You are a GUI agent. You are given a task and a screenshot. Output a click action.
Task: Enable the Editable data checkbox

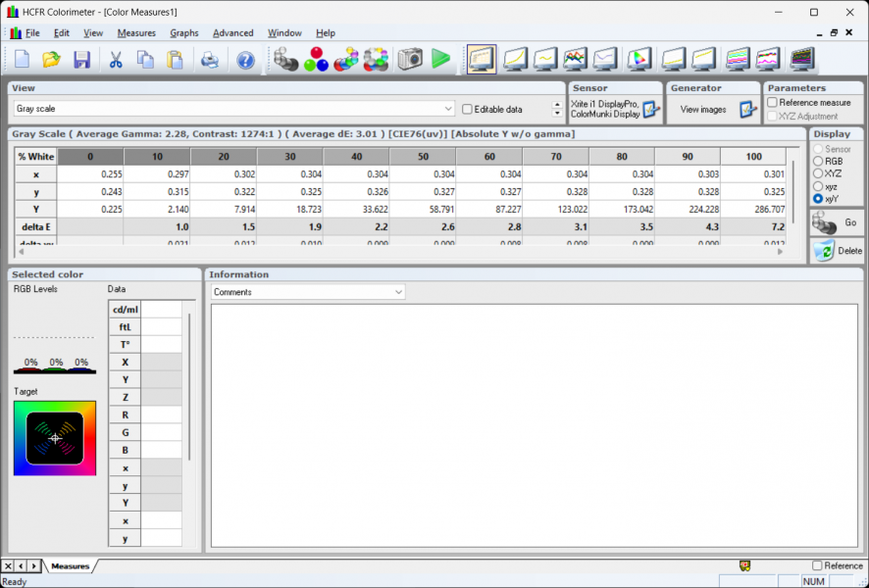coord(468,110)
